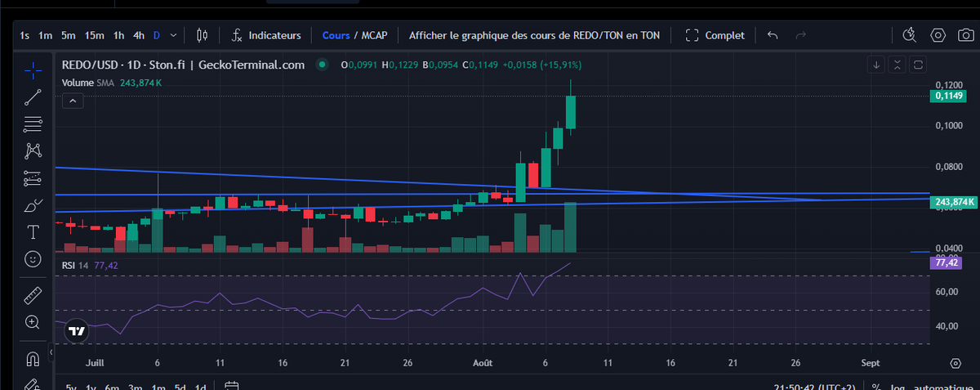Click the 0,1000 price axis label

pos(948,126)
